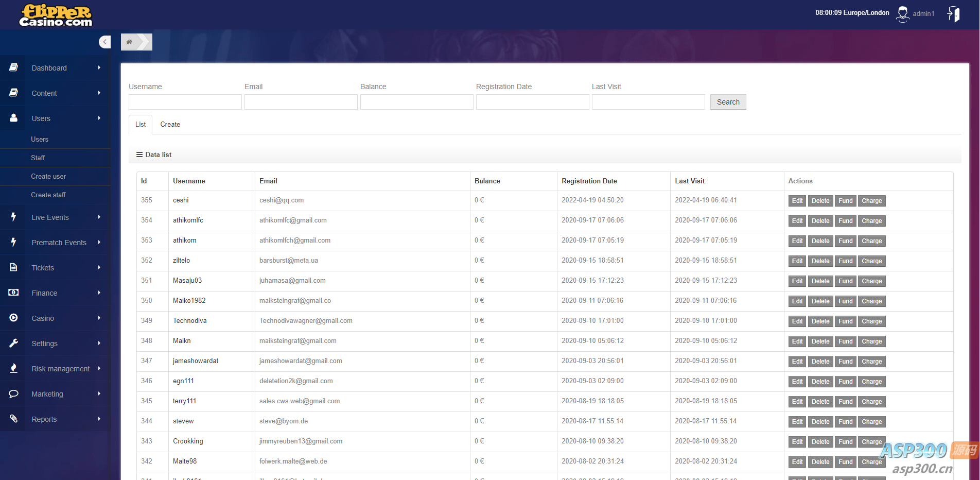Expand the Risk management submenu arrow
This screenshot has height=480, width=980.
point(99,369)
